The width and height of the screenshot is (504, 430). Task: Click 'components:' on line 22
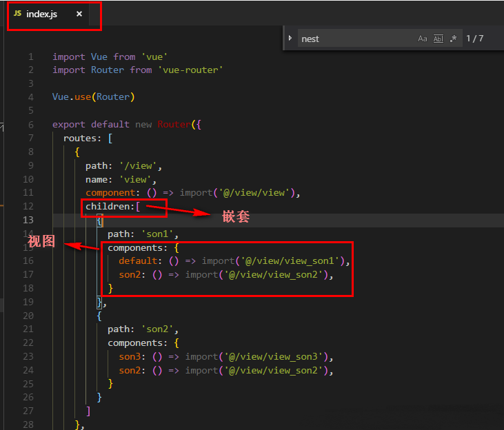pos(138,343)
